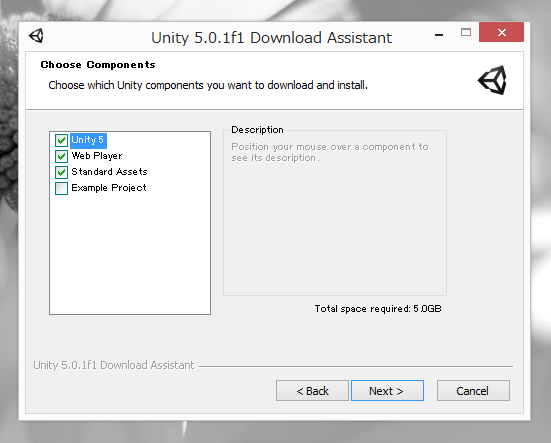Maximize the Download Assistant window
This screenshot has height=443, width=551.
click(x=466, y=33)
